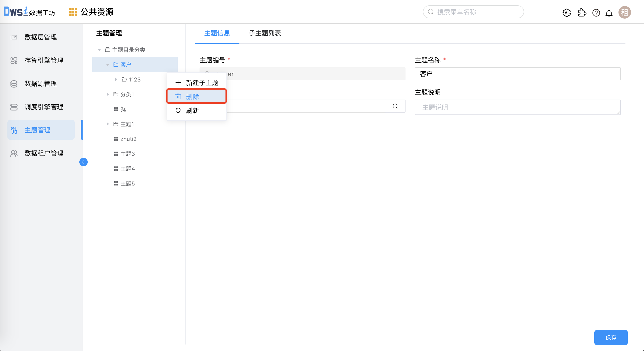644x351 pixels.
Task: Click the 保存 button
Action: point(611,338)
